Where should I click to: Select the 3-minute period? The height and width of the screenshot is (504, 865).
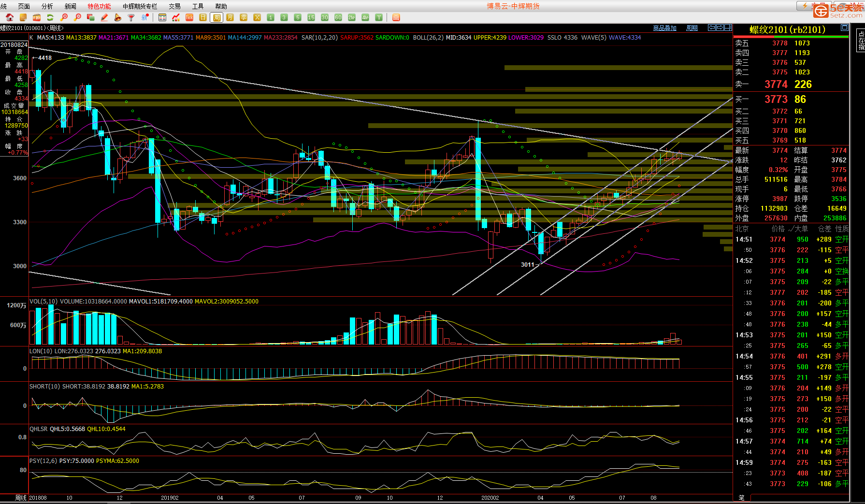pos(284,17)
